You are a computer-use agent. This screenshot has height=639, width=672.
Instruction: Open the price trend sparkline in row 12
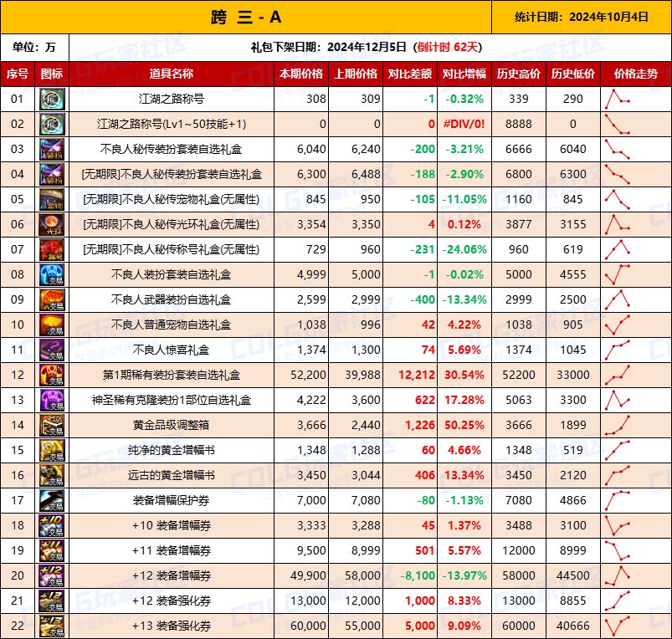coord(617,375)
